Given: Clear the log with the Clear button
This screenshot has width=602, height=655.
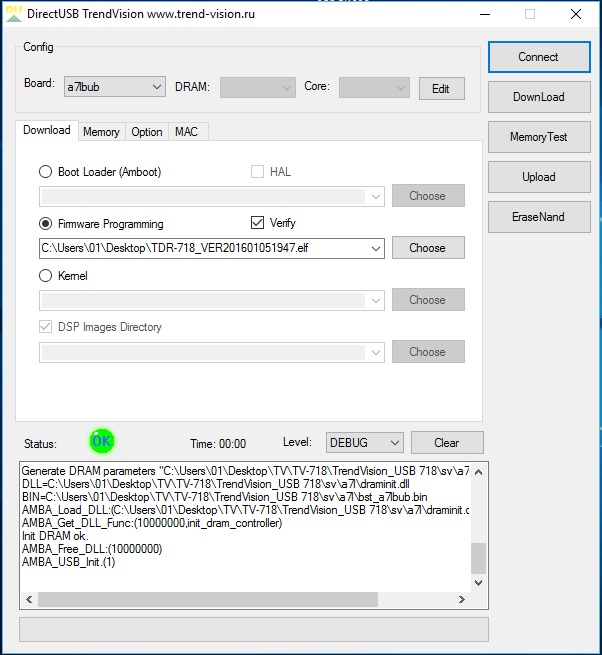Looking at the screenshot, I should click(x=447, y=442).
